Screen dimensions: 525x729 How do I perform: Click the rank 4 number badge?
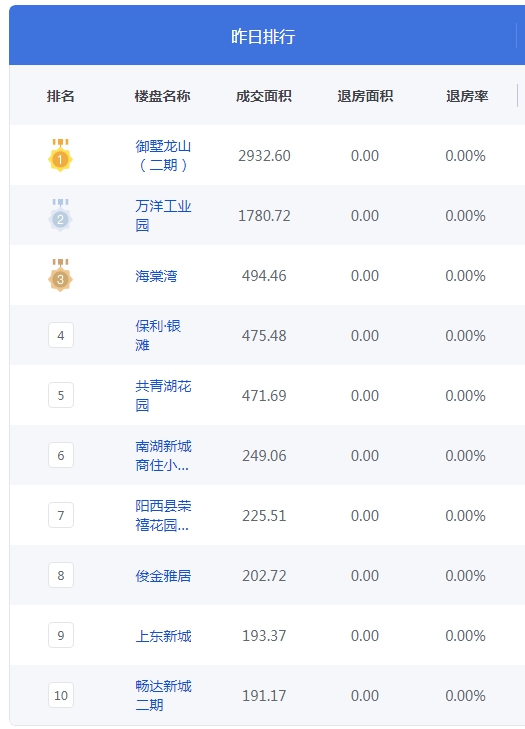(61, 335)
